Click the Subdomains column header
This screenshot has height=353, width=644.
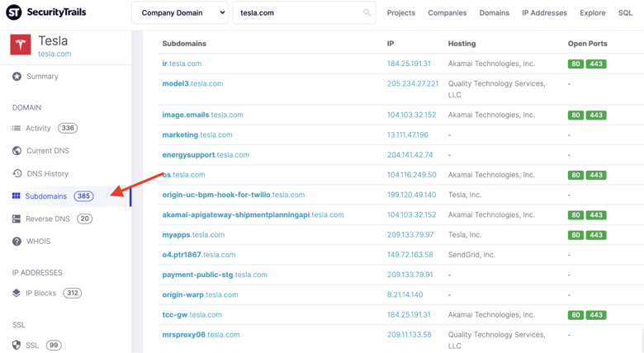tap(184, 44)
